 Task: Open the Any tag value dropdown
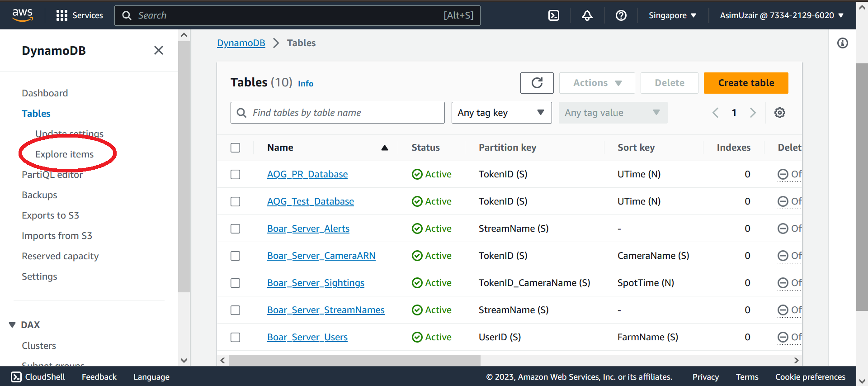(x=613, y=113)
